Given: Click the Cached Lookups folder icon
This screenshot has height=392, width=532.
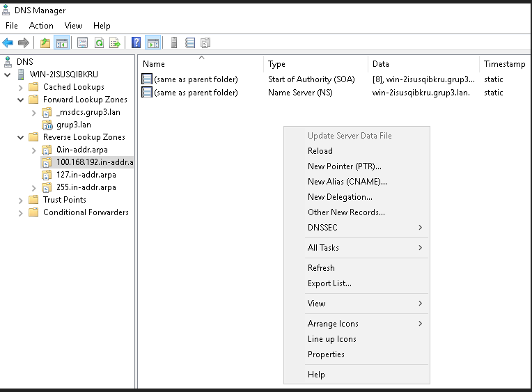Looking at the screenshot, I should [x=33, y=87].
